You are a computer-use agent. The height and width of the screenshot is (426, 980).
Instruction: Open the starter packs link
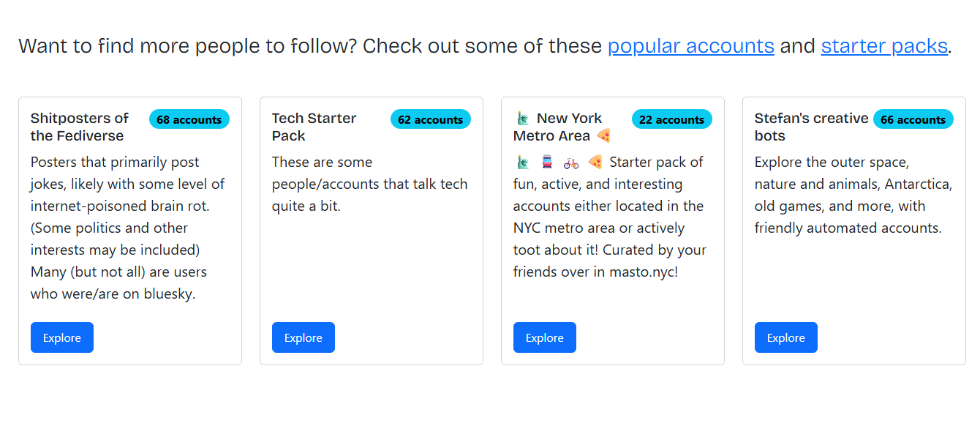(884, 46)
